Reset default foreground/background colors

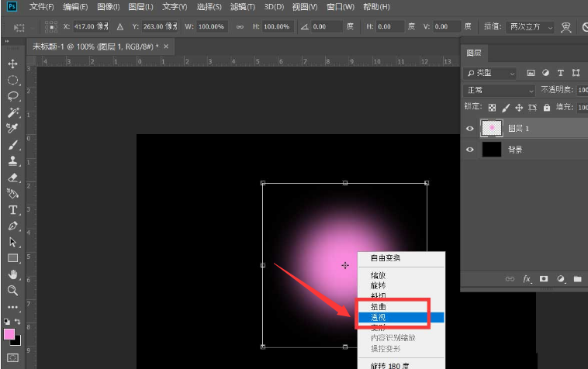pos(7,322)
